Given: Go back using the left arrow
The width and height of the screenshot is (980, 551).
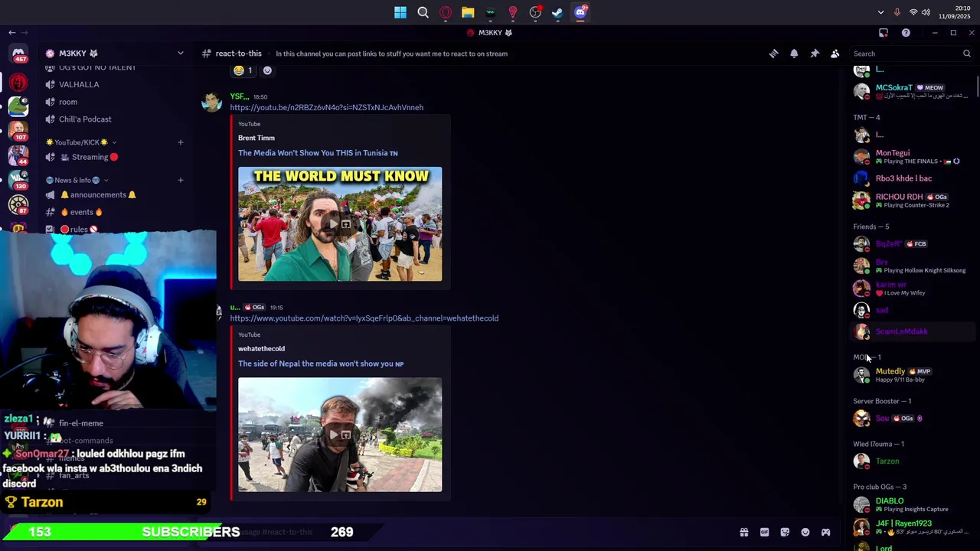Looking at the screenshot, I should pyautogui.click(x=11, y=33).
